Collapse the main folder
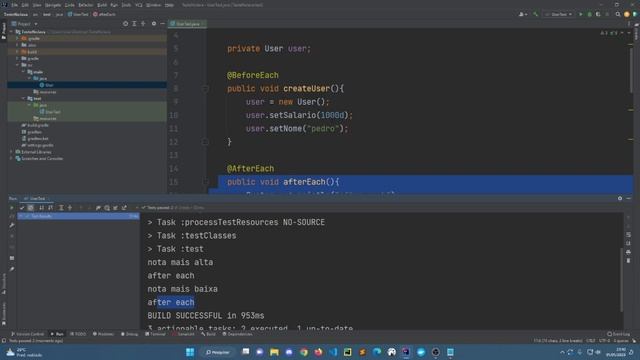 pyautogui.click(x=24, y=72)
